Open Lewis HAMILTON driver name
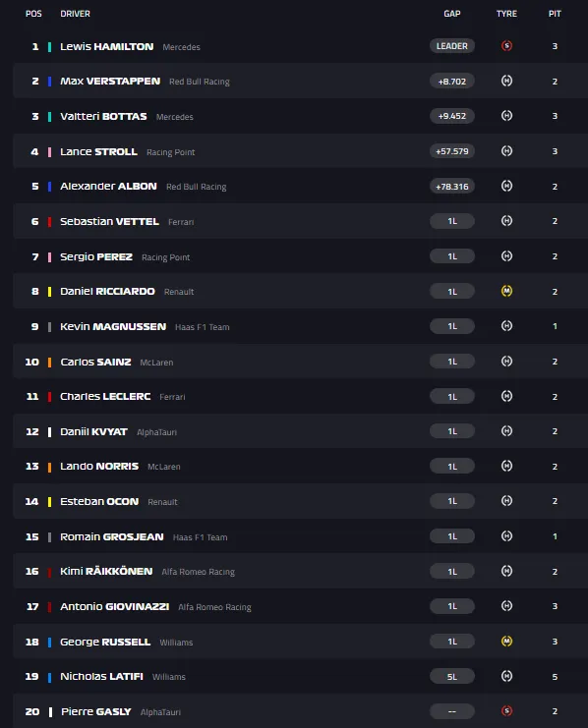This screenshot has width=588, height=728. tap(107, 46)
